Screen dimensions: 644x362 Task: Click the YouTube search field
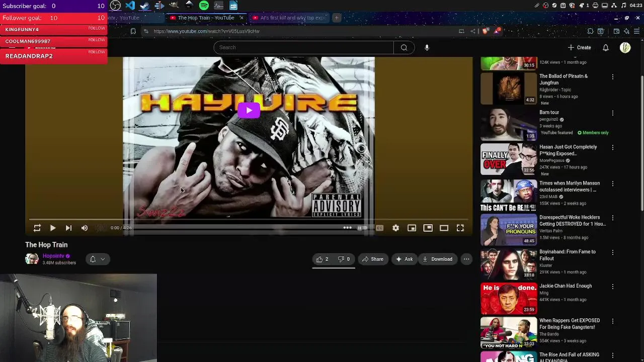pyautogui.click(x=303, y=47)
